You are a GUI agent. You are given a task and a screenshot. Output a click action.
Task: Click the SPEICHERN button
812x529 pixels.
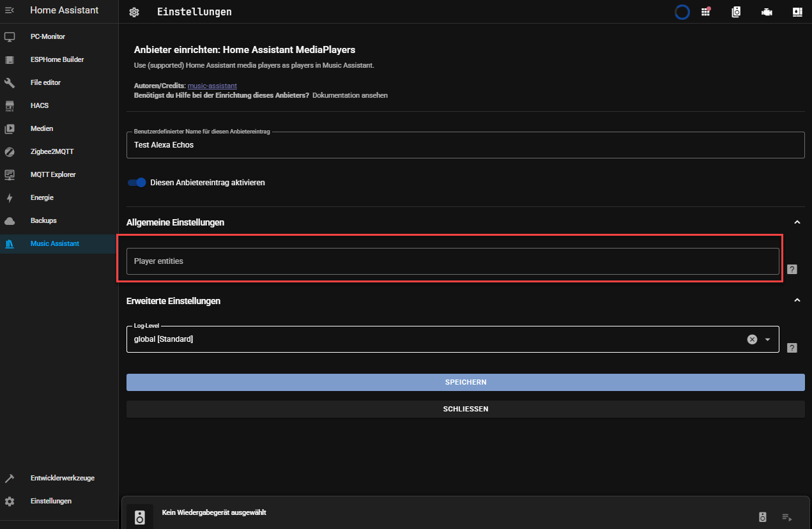click(465, 382)
